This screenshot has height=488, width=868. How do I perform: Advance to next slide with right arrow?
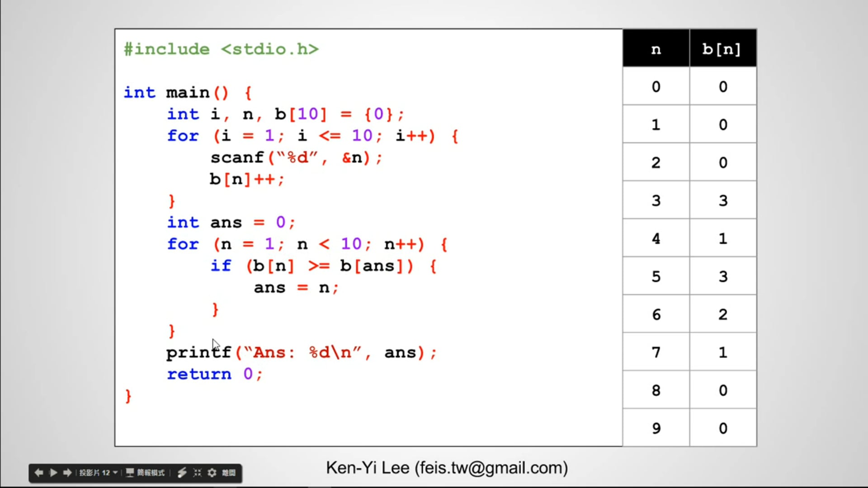point(67,473)
